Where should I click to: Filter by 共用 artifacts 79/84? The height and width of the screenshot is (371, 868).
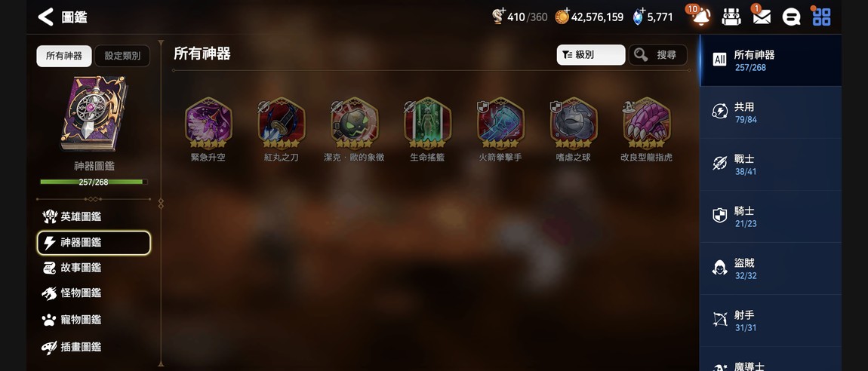(771, 113)
